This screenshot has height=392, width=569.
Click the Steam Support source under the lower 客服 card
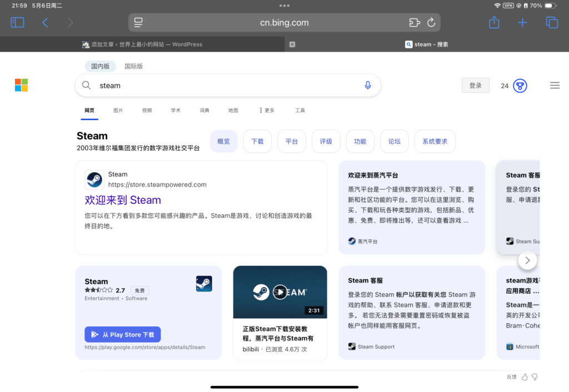371,346
